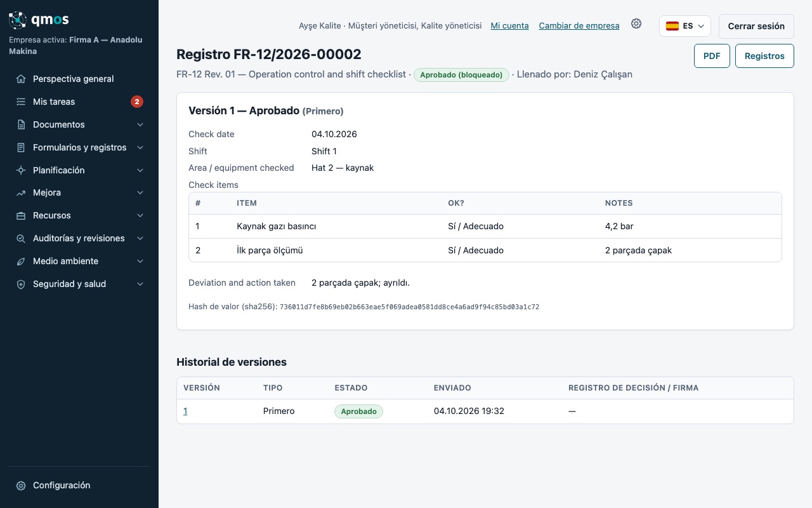This screenshot has height=508, width=812.
Task: Click the Formularios y registros icon
Action: [21, 147]
